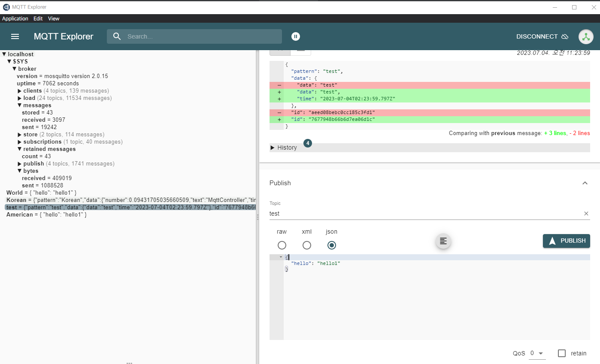Open the hamburger navigation menu
The width and height of the screenshot is (600, 364).
coord(15,36)
